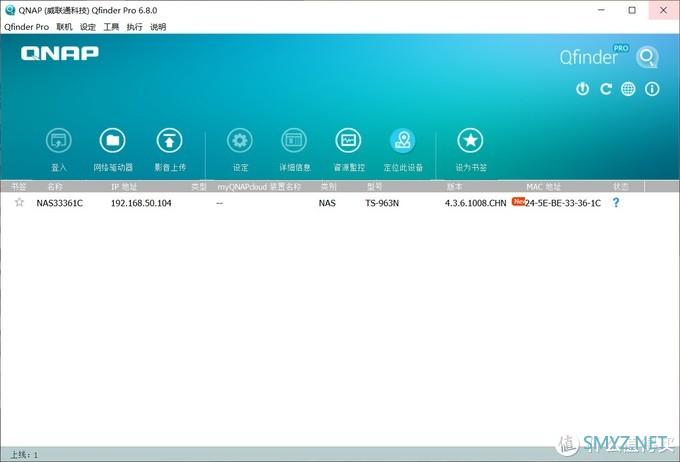The height and width of the screenshot is (462, 680).
Task: Click the Locate This Device icon
Action: tap(403, 141)
